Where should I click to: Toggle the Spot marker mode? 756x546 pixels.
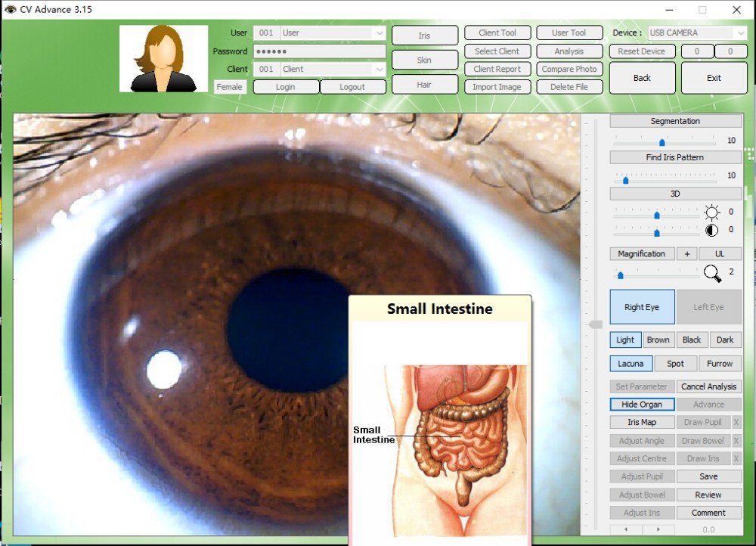click(x=675, y=363)
